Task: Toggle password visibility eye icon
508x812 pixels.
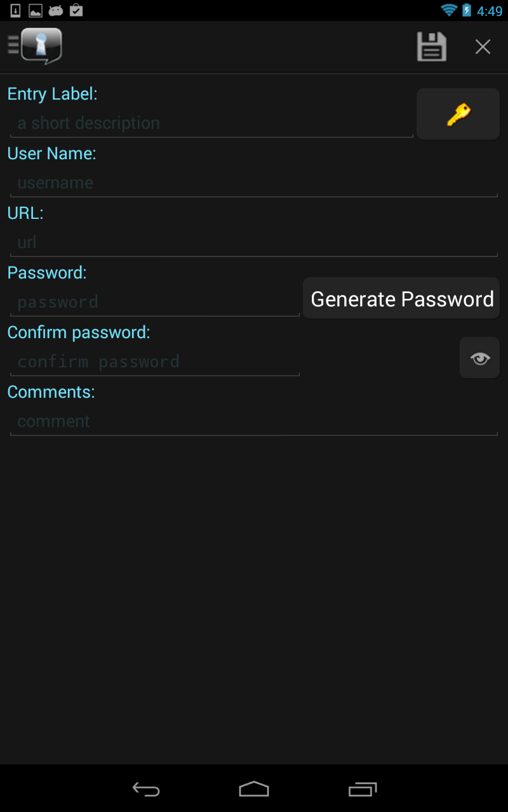Action: point(480,358)
